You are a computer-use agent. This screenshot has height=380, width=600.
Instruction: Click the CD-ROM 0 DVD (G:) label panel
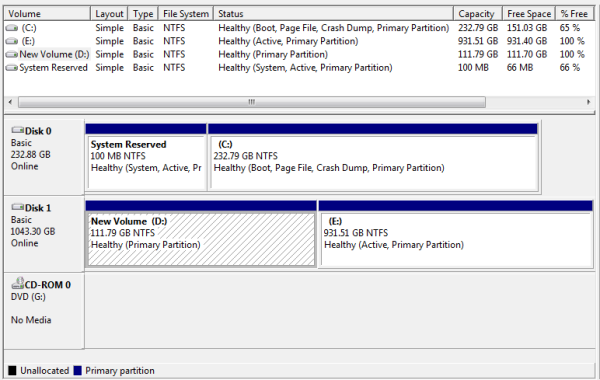(x=44, y=311)
